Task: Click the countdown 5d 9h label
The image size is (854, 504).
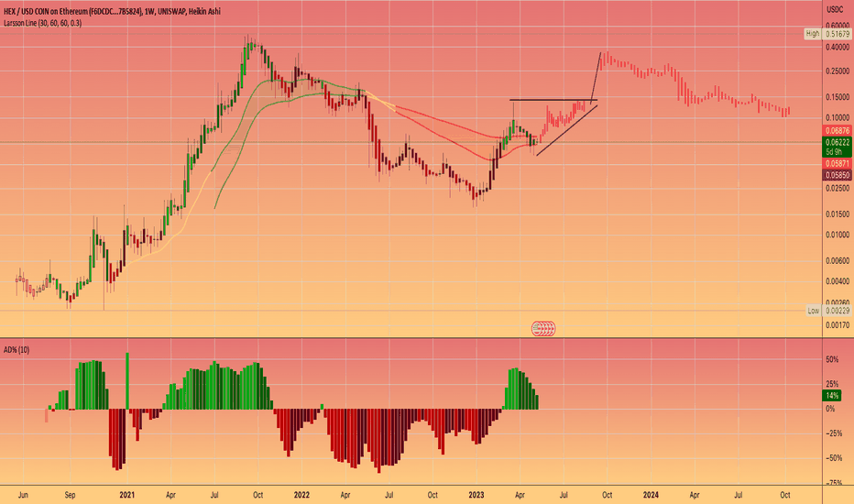Action: click(834, 152)
